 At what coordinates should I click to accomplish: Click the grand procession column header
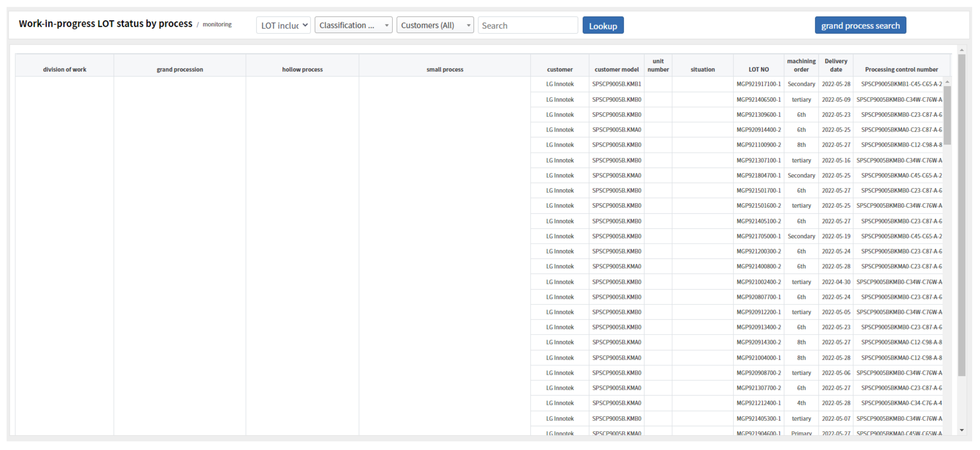pos(180,69)
